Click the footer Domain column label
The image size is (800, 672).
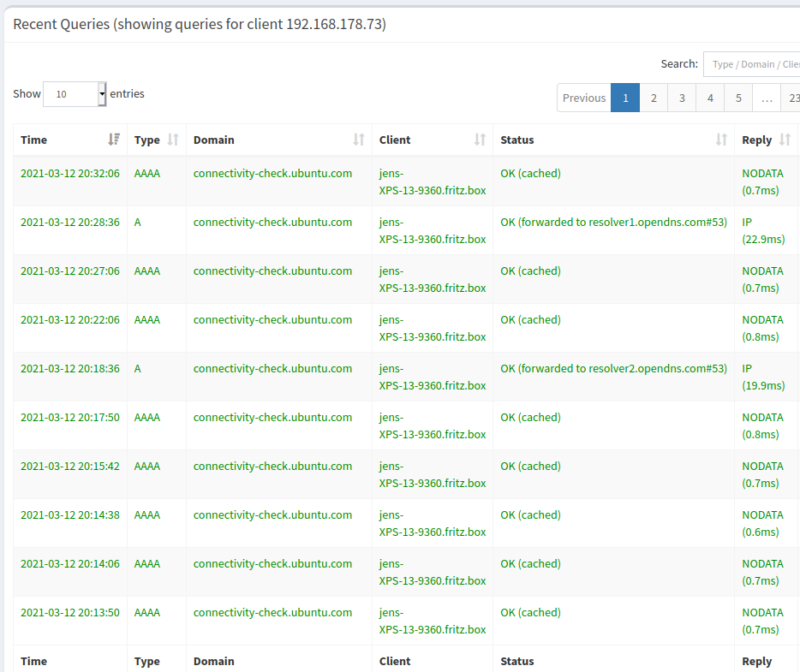214,661
